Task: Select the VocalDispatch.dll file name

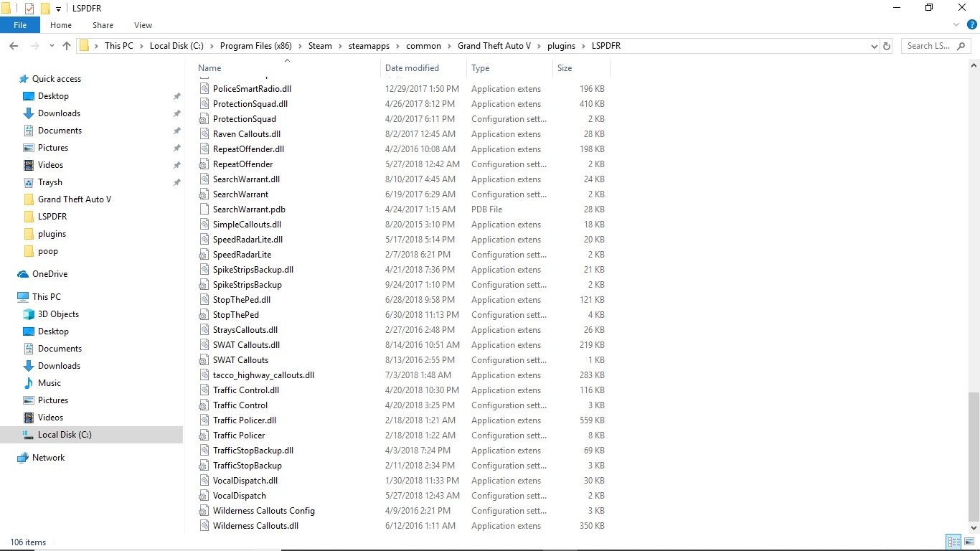Action: point(245,481)
